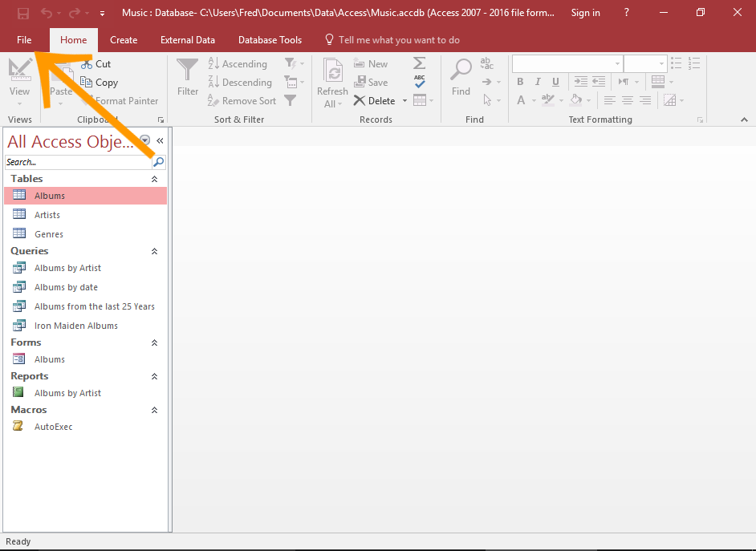Open the Font name combo box

tap(567, 63)
